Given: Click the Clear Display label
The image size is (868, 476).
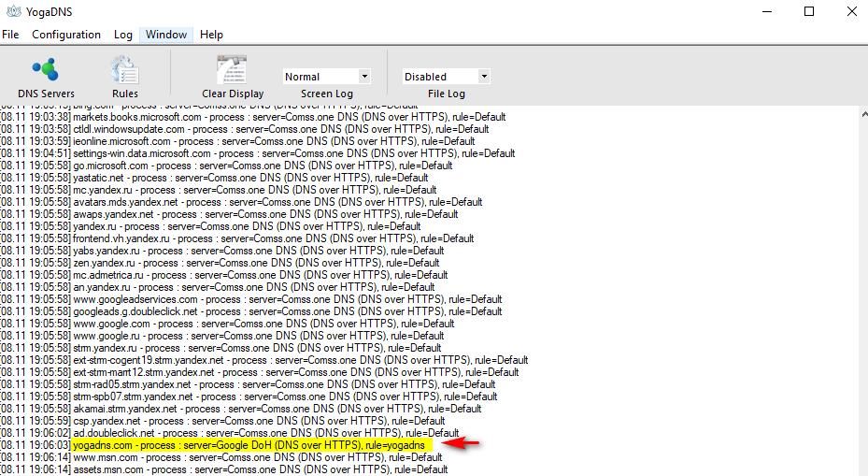Looking at the screenshot, I should tap(233, 94).
